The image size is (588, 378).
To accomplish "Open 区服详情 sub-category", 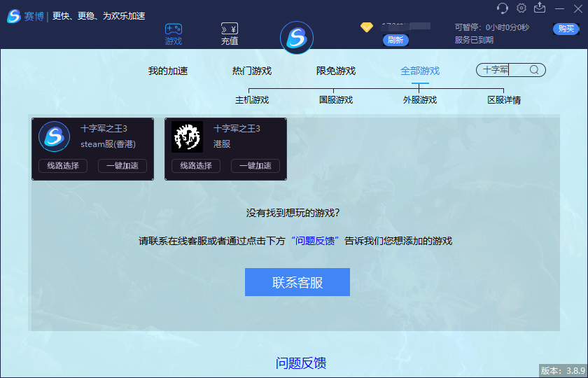I will click(x=504, y=100).
